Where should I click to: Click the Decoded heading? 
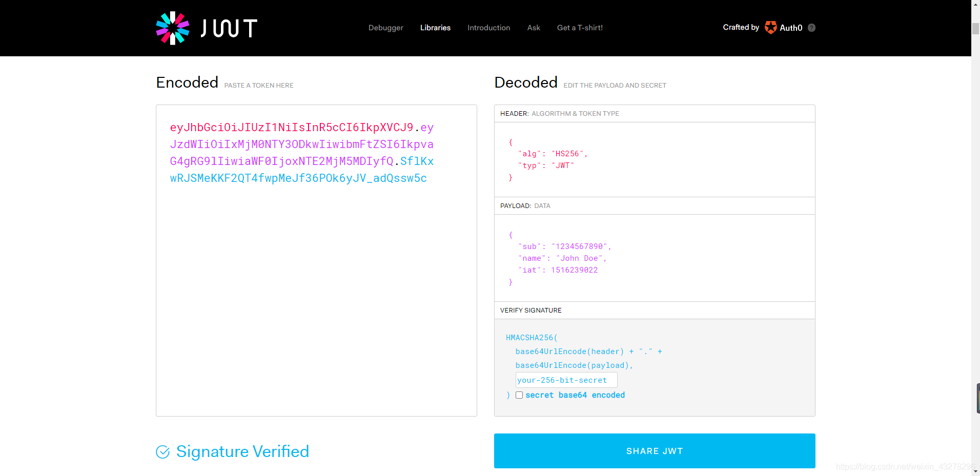tap(526, 82)
